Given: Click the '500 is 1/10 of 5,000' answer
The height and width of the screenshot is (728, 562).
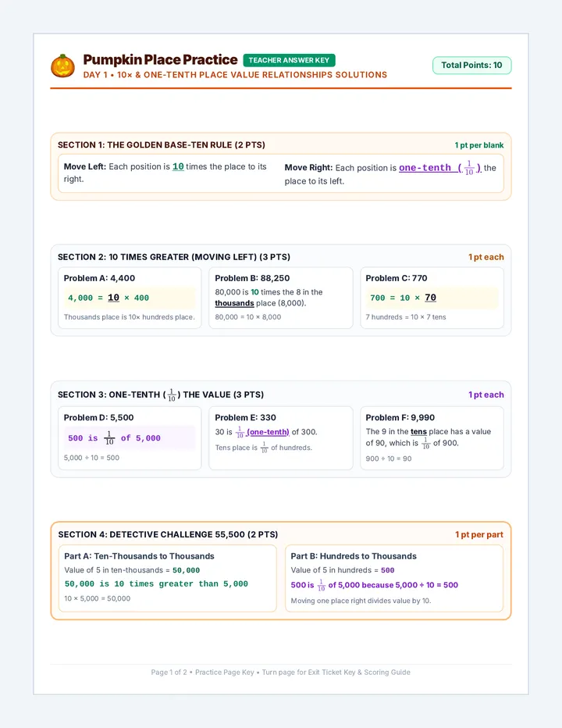Looking at the screenshot, I should (x=114, y=438).
